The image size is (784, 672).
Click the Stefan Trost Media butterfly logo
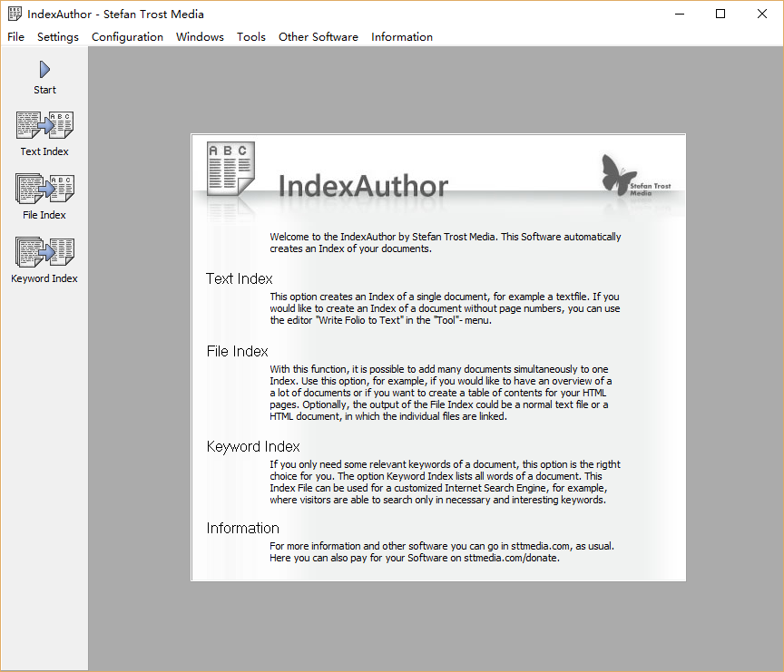(635, 175)
